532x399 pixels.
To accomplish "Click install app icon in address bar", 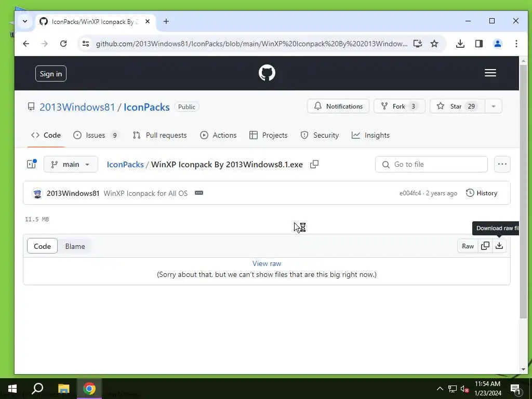I will [x=418, y=44].
